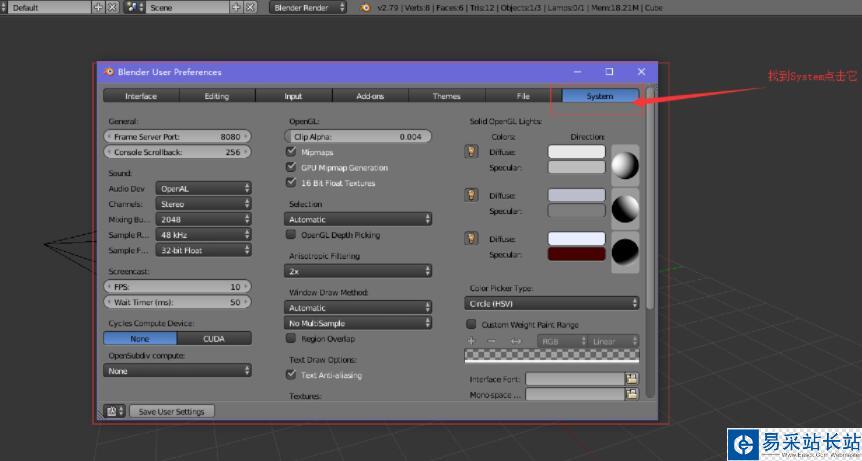Toggle Mipmaps checkbox

pos(291,152)
